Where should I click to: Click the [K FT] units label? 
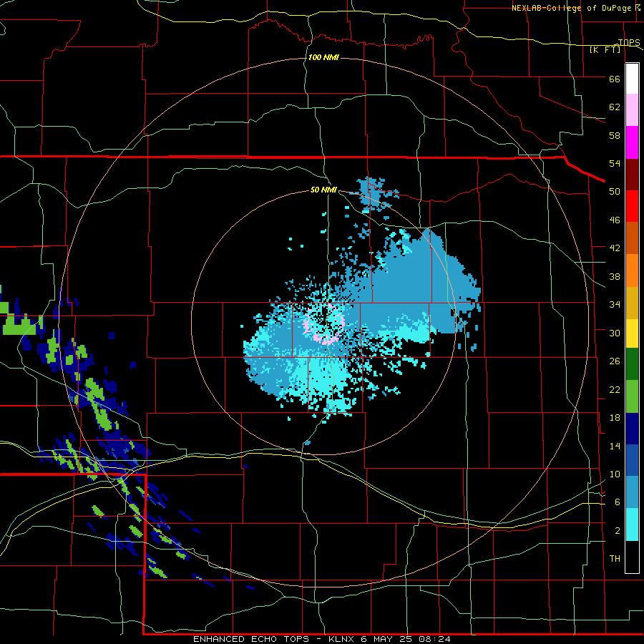point(605,50)
